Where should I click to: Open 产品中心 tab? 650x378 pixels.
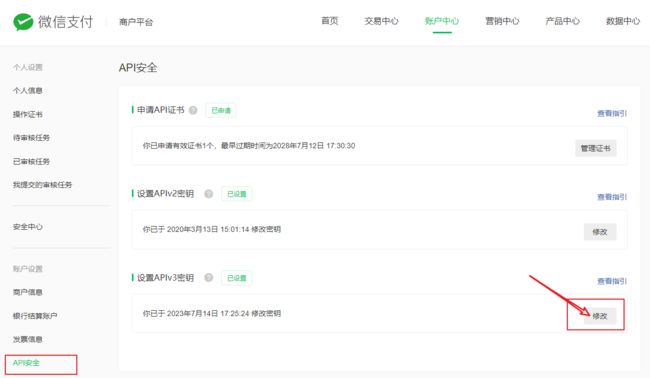563,21
